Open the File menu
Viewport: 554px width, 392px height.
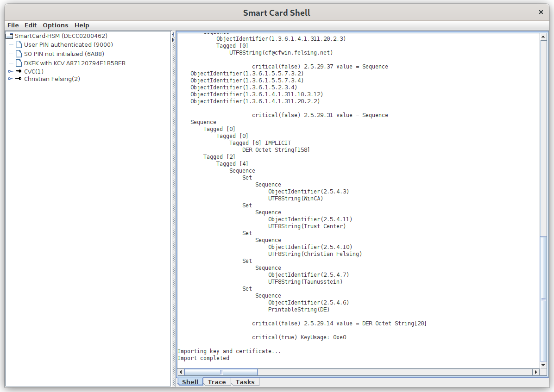(x=13, y=25)
